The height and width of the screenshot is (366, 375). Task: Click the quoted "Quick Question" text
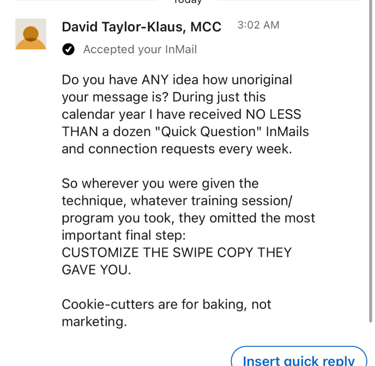pos(208,132)
